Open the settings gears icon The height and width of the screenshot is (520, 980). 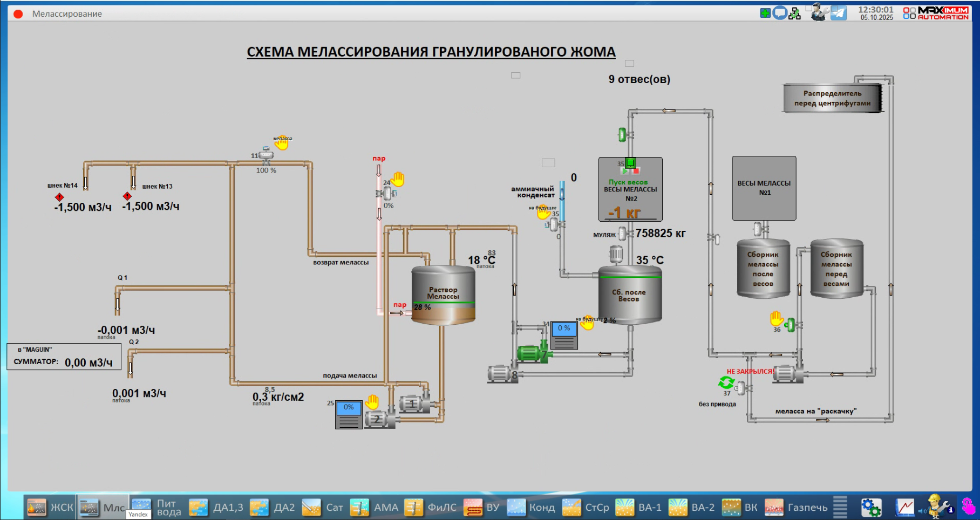(870, 507)
